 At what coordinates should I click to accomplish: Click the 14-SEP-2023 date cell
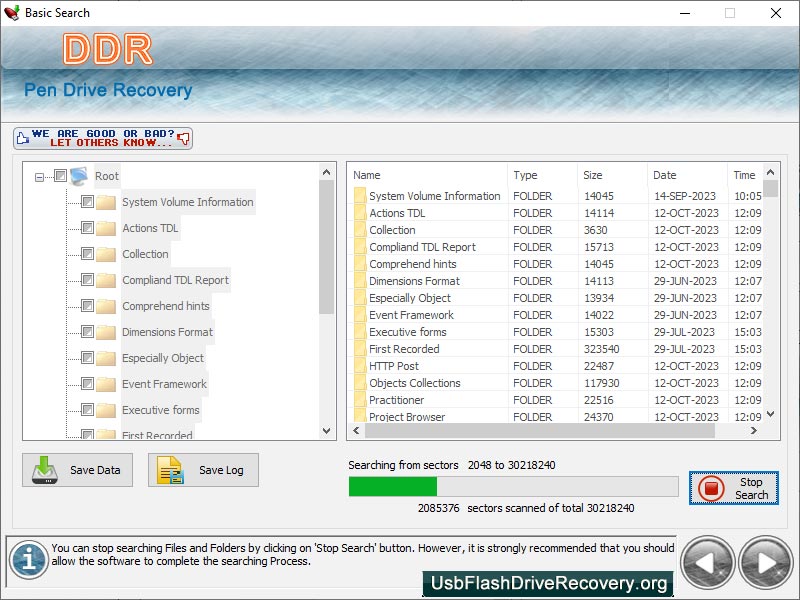coord(685,196)
